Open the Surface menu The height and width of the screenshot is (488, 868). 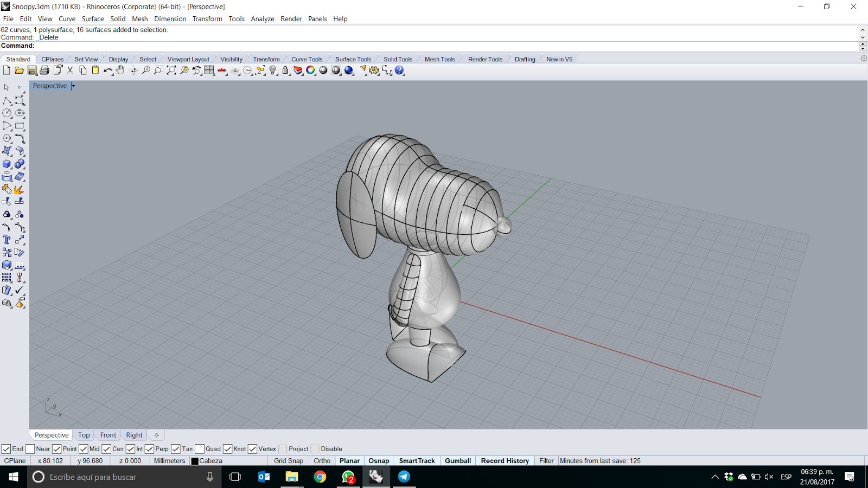click(x=93, y=19)
